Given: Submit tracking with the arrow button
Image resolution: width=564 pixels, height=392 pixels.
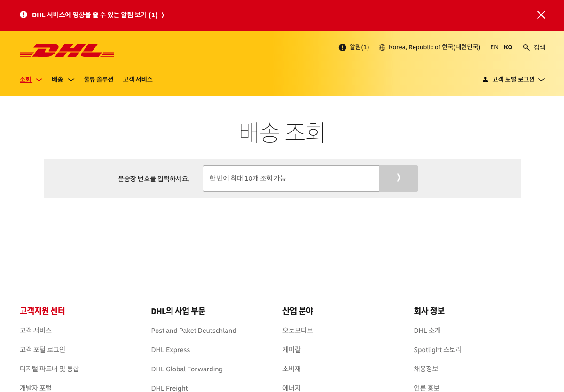Looking at the screenshot, I should [x=399, y=178].
